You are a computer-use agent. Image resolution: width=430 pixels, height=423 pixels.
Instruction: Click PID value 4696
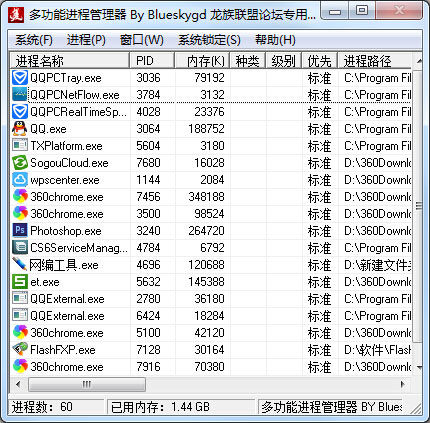[x=148, y=265]
